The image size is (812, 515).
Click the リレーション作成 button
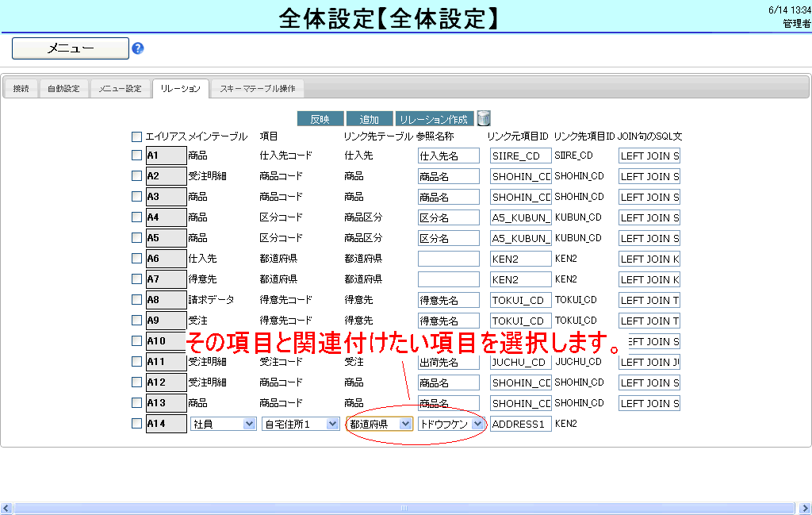tap(434, 119)
